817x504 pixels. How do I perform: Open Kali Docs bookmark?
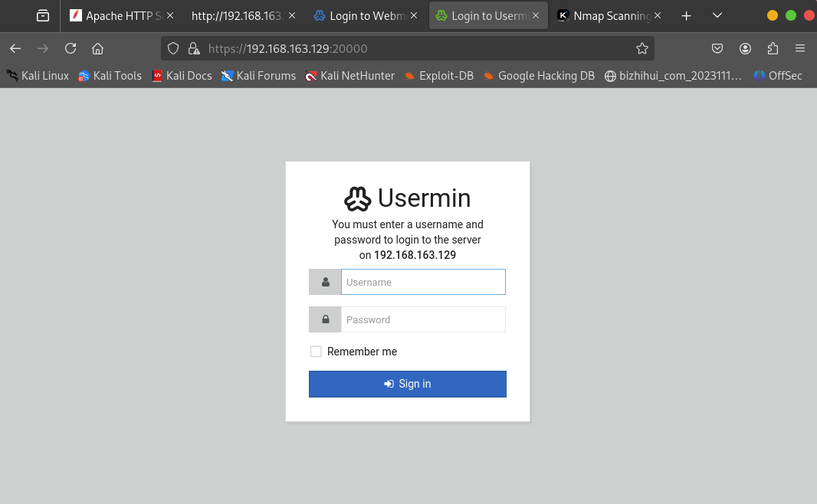[182, 76]
